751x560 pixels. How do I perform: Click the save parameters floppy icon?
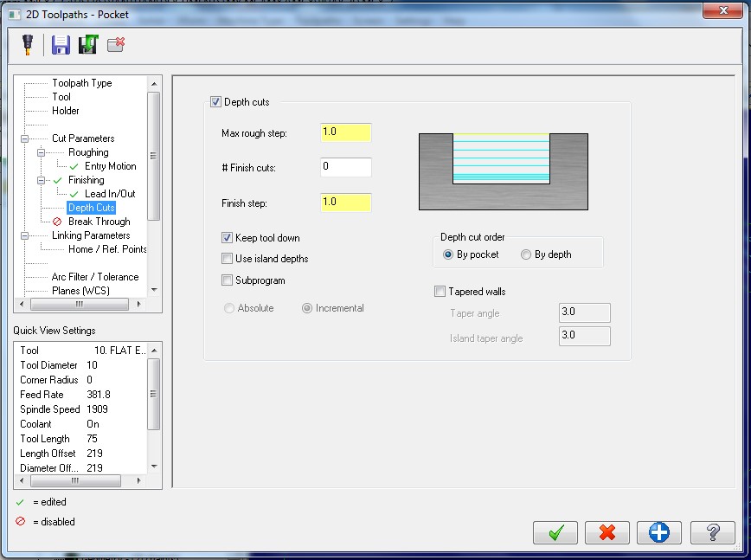tap(61, 44)
